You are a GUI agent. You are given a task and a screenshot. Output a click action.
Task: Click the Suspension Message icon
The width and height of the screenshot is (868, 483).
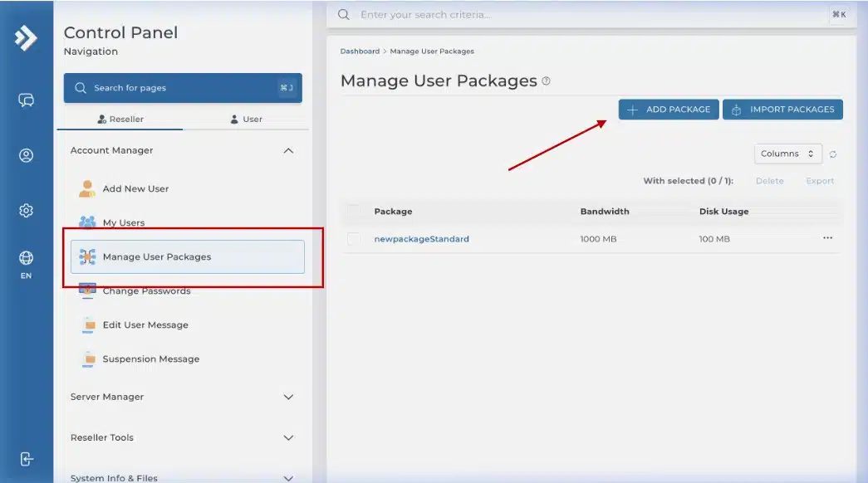(89, 359)
